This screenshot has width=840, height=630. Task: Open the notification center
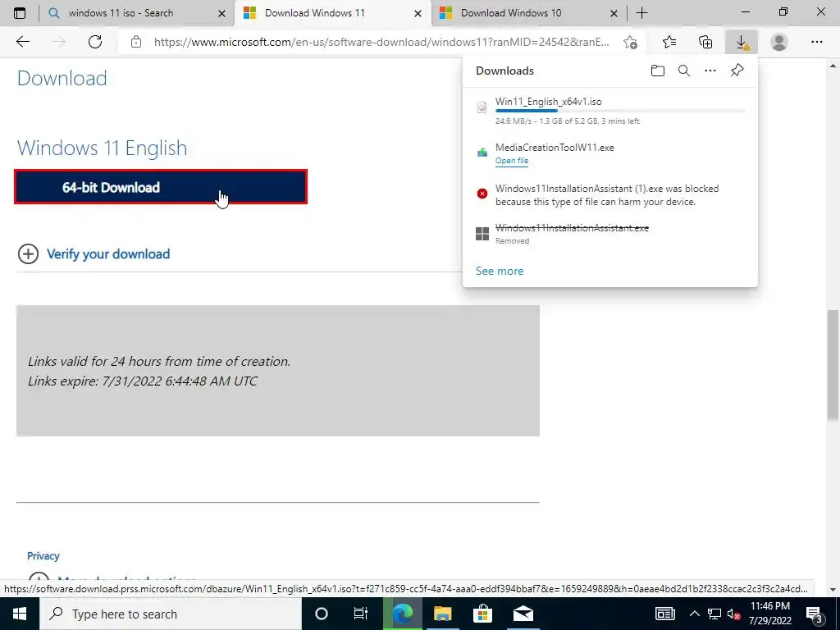click(x=815, y=614)
